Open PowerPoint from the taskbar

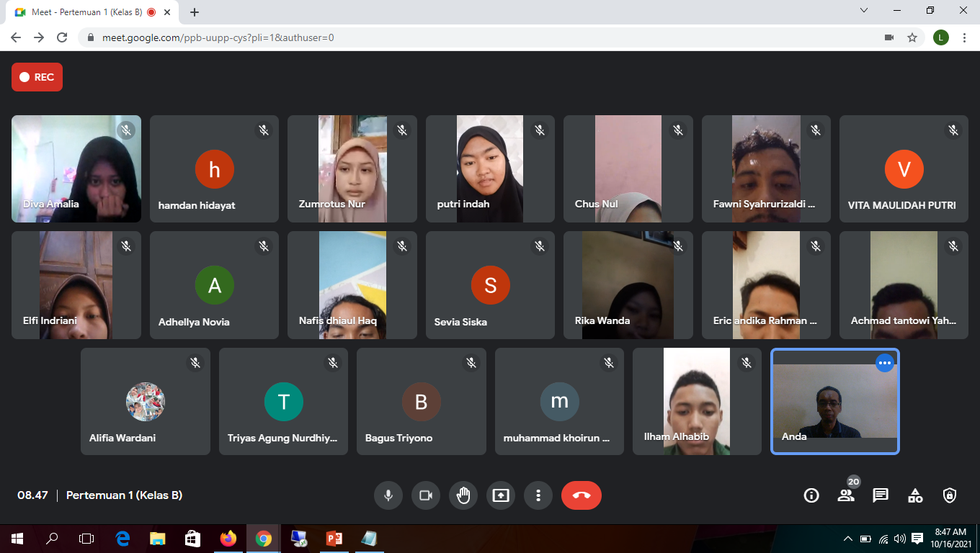tap(334, 538)
